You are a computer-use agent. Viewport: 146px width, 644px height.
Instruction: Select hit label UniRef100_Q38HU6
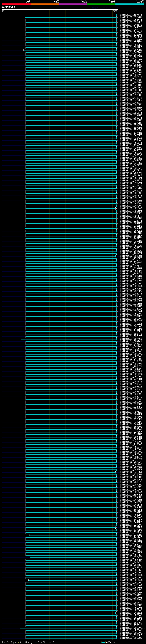[x=131, y=67]
